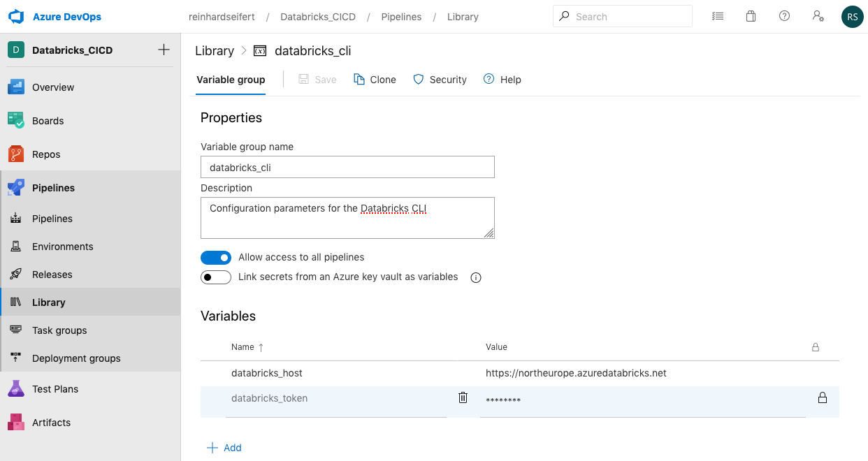This screenshot has height=461, width=868.
Task: Click the Description text area
Action: pos(347,218)
